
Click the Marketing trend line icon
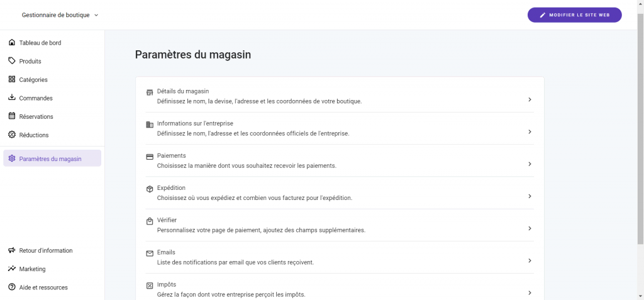(x=12, y=269)
